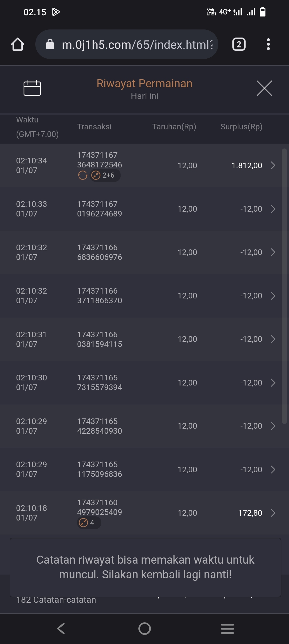Tap the browser home icon

tap(18, 44)
